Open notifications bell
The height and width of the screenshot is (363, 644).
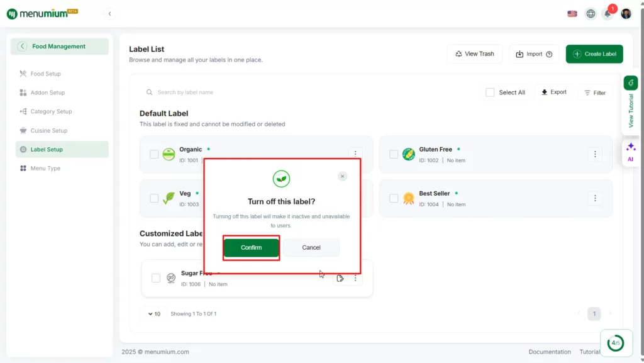(x=608, y=14)
